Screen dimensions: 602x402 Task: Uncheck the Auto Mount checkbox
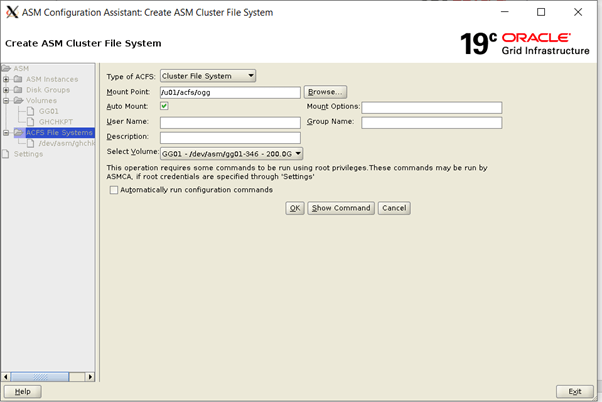point(164,106)
